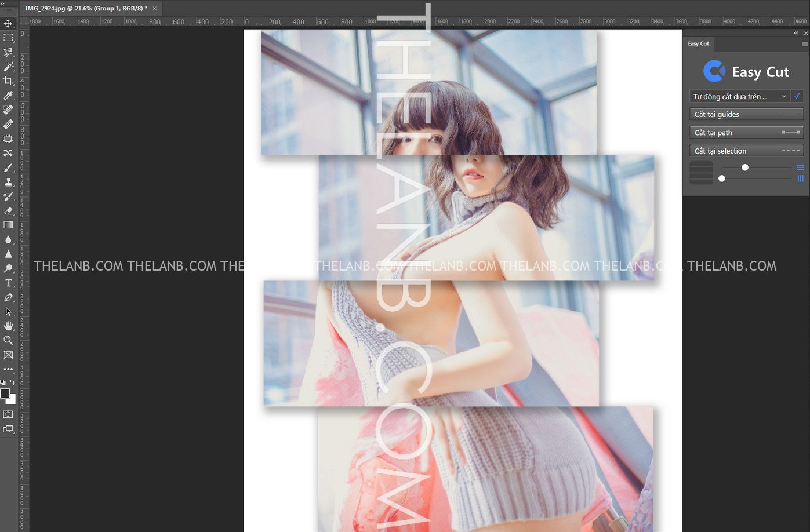Click the 'Cắt tại guides' button
This screenshot has height=532, width=810.
[x=746, y=115]
